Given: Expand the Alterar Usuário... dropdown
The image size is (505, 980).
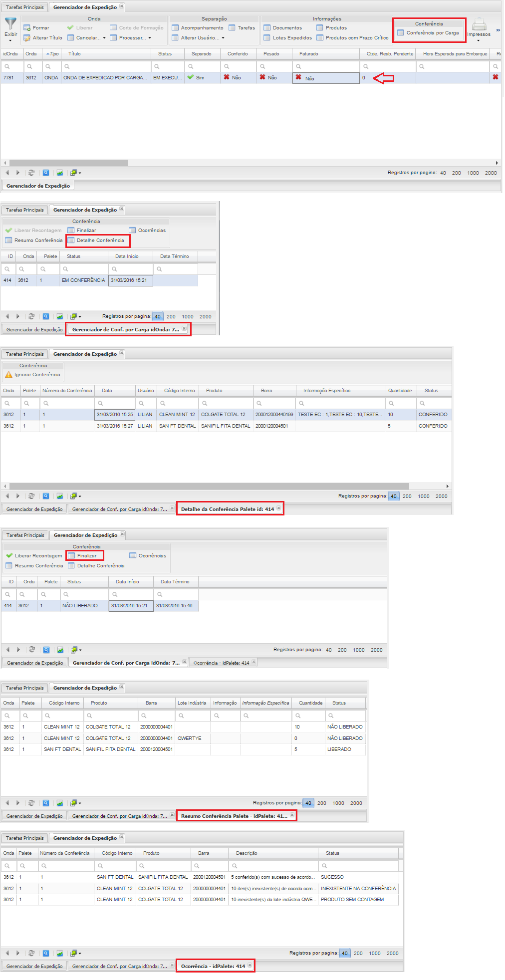Looking at the screenshot, I should click(x=198, y=38).
